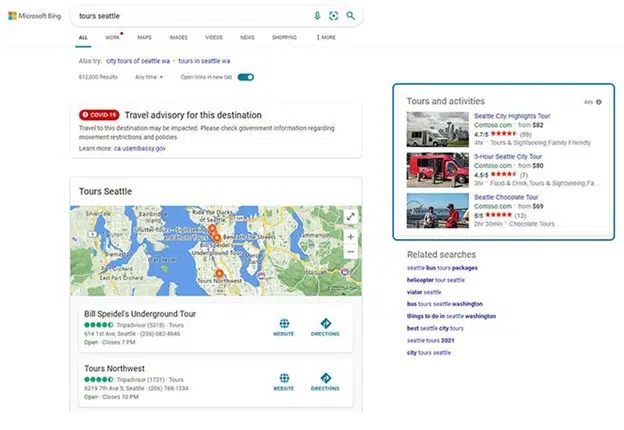This screenshot has width=624, height=430.
Task: Select related search helicopter tour seattle
Action: coord(436,280)
